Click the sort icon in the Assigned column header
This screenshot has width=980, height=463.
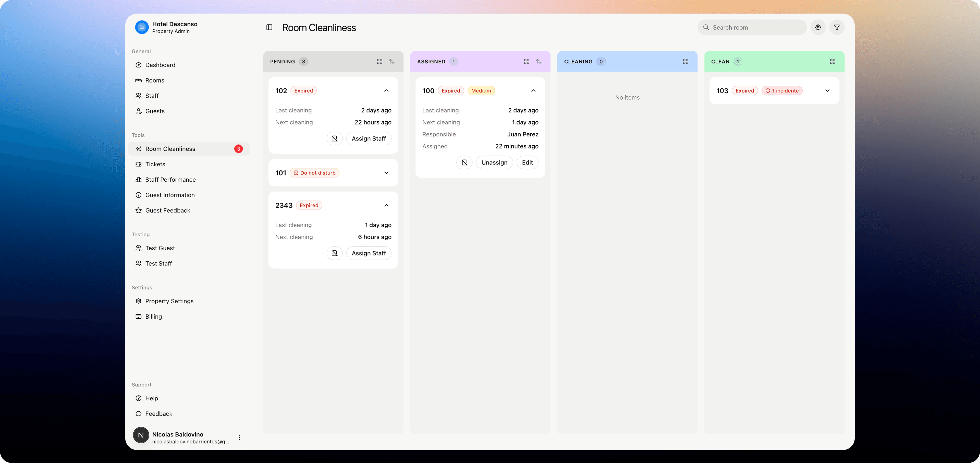539,61
